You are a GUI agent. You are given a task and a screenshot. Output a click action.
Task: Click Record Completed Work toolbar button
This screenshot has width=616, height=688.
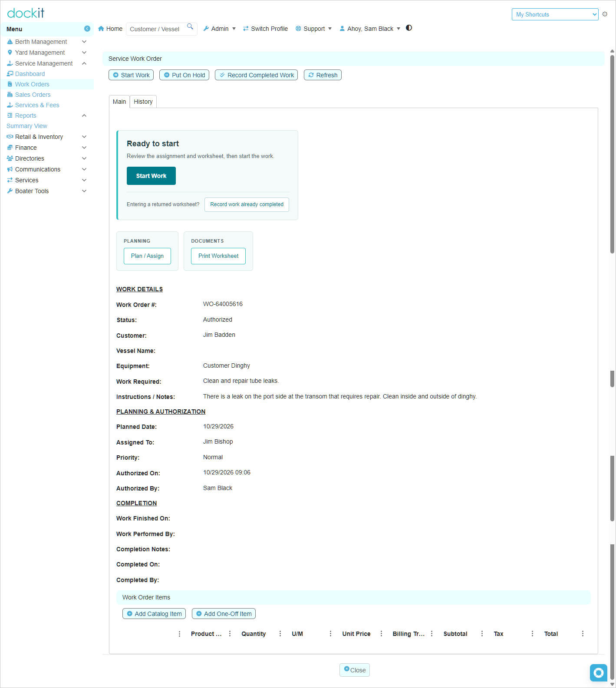pos(256,75)
